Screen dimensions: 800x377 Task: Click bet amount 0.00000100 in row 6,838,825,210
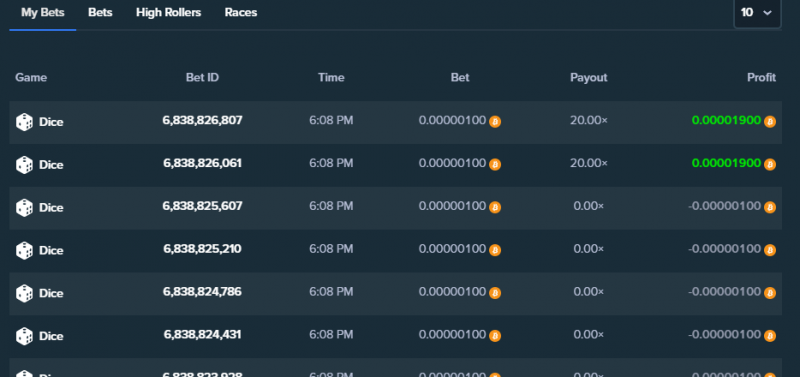[453, 249]
